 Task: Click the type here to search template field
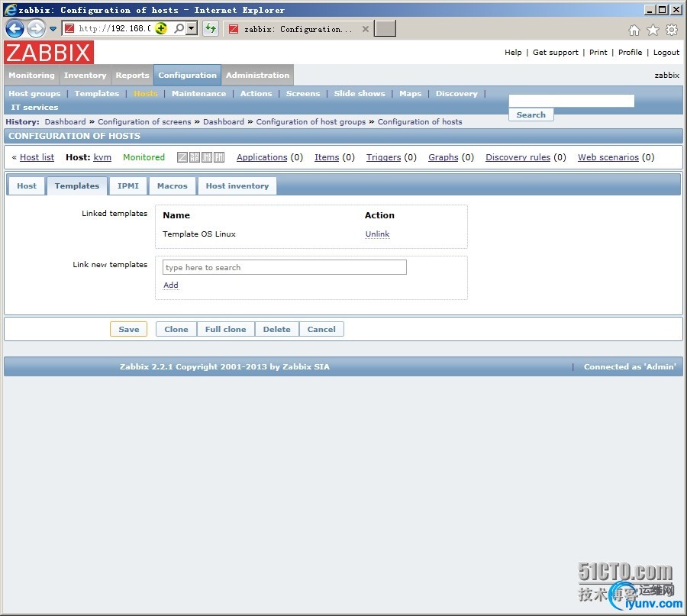pyautogui.click(x=285, y=267)
